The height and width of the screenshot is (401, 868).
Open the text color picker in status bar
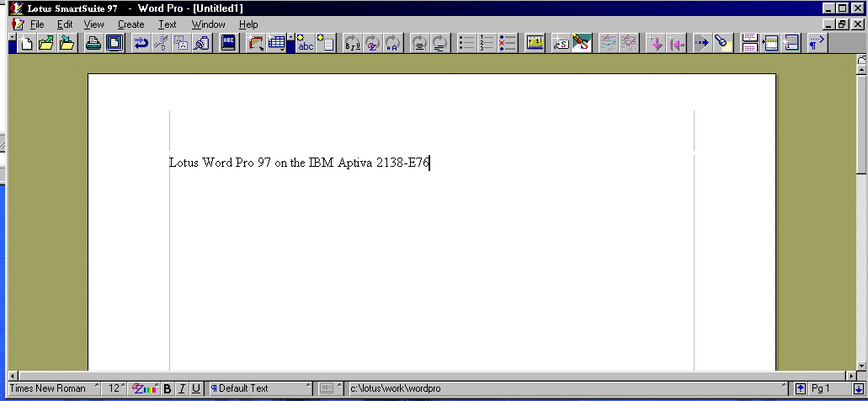pyautogui.click(x=145, y=388)
